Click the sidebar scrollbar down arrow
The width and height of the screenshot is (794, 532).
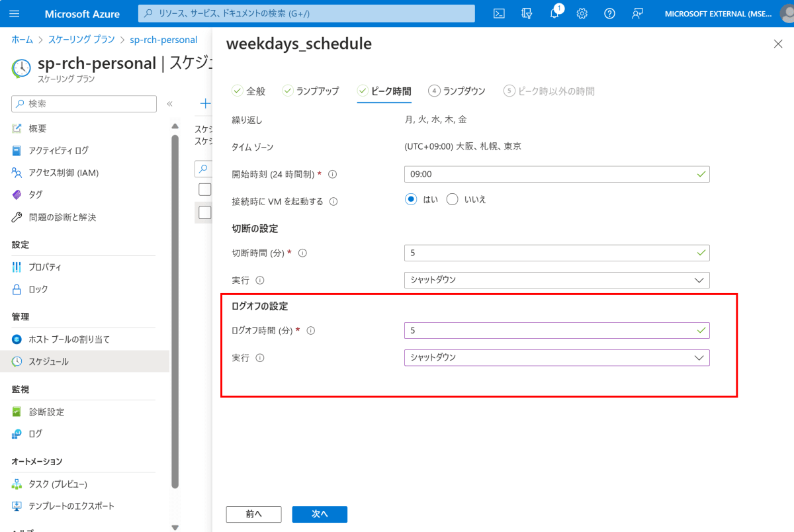175,527
